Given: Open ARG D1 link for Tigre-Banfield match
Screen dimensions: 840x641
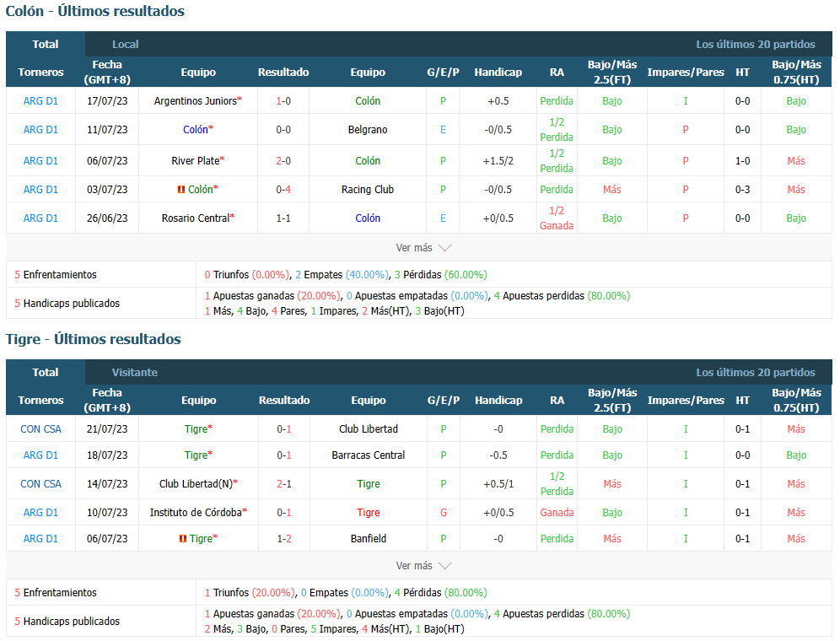Looking at the screenshot, I should click(40, 539).
